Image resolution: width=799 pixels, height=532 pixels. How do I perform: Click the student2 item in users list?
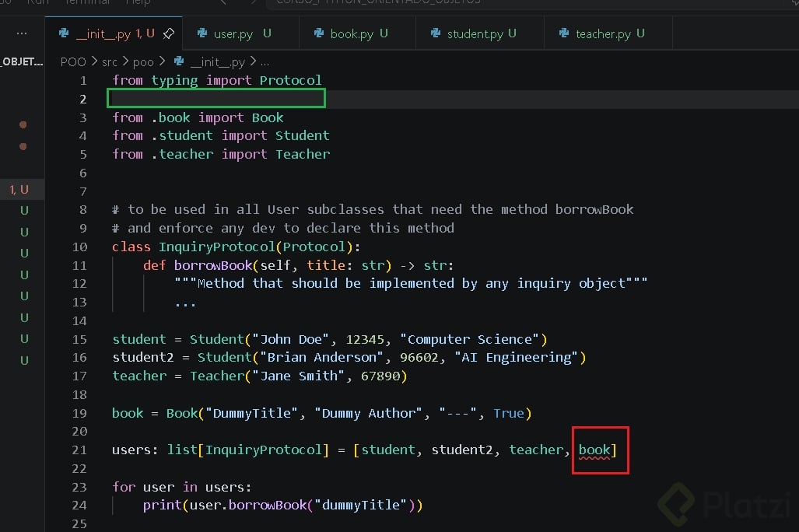[x=461, y=450]
